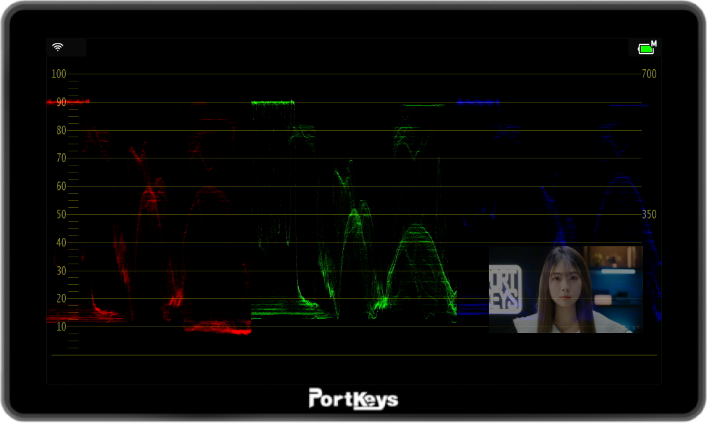Viewport: 707px width, 423px height.
Task: Click the 70 mark on left scale
Action: 60,158
